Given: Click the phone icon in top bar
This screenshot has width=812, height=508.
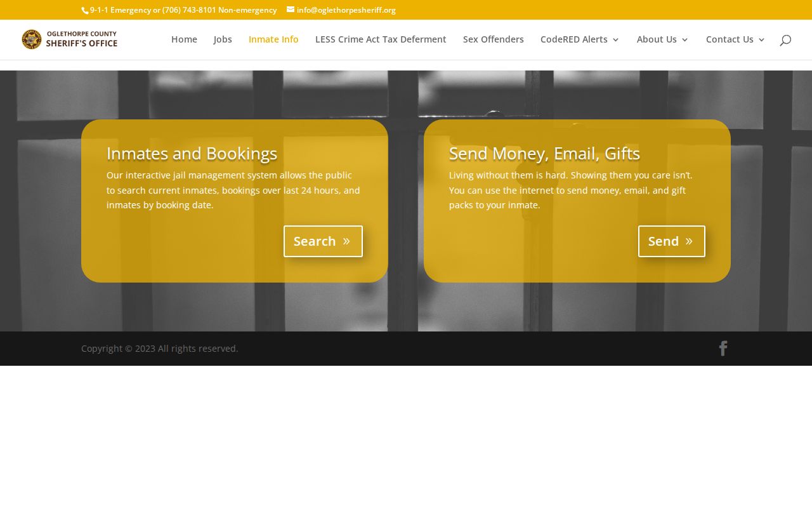Looking at the screenshot, I should (85, 10).
